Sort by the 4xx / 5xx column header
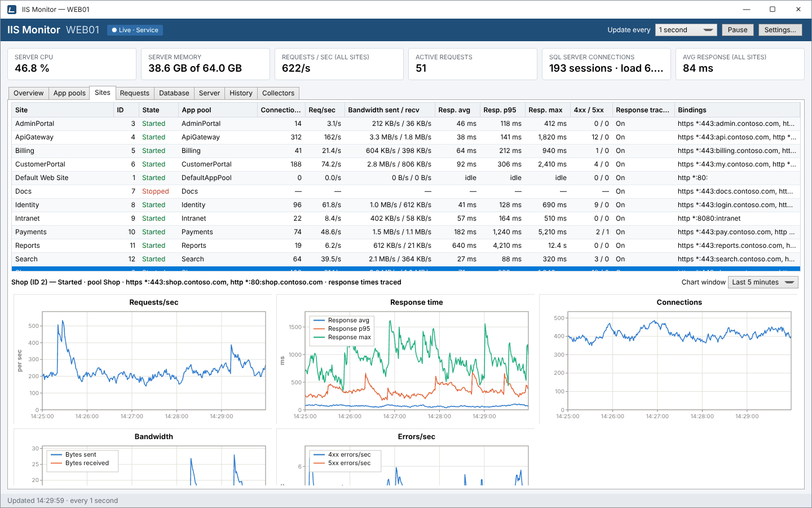 592,110
